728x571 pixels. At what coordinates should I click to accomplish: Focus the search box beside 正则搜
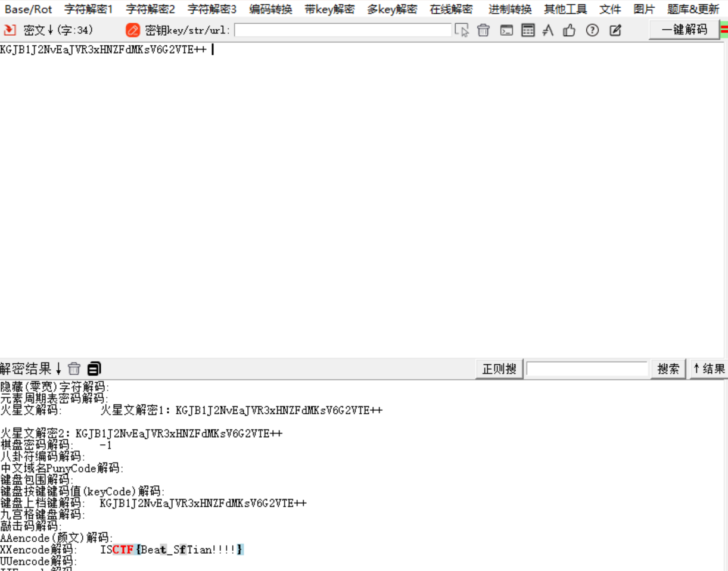pyautogui.click(x=587, y=369)
